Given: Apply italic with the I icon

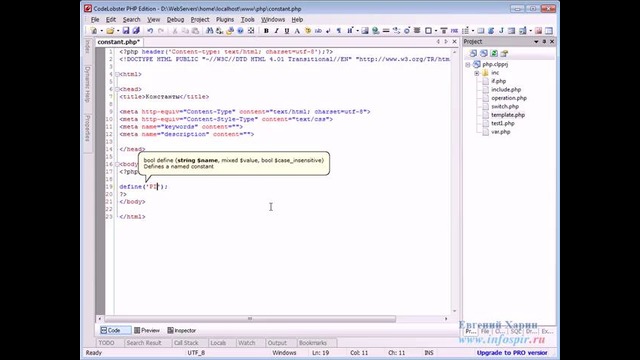Looking at the screenshot, I should point(276,31).
